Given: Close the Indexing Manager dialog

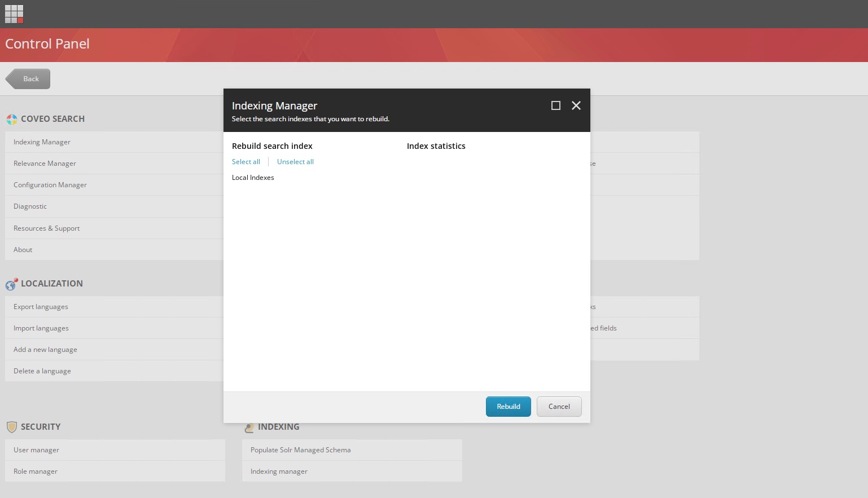Looking at the screenshot, I should (576, 105).
